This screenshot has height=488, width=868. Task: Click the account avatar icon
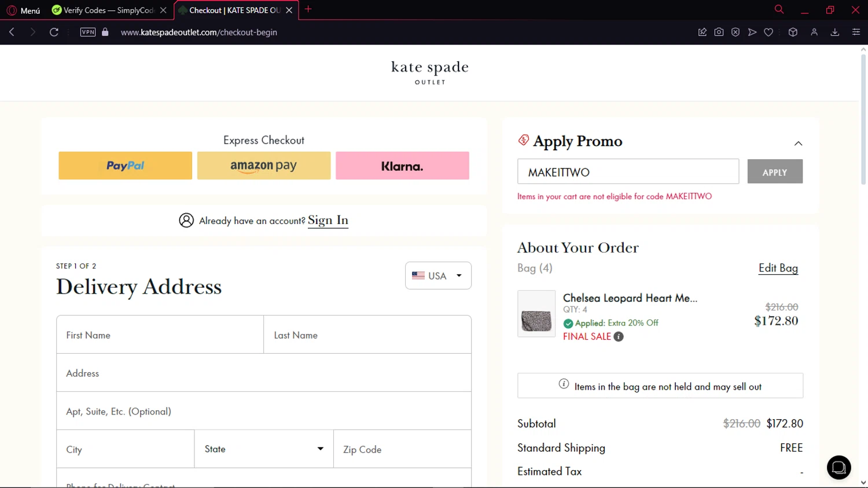coord(186,220)
